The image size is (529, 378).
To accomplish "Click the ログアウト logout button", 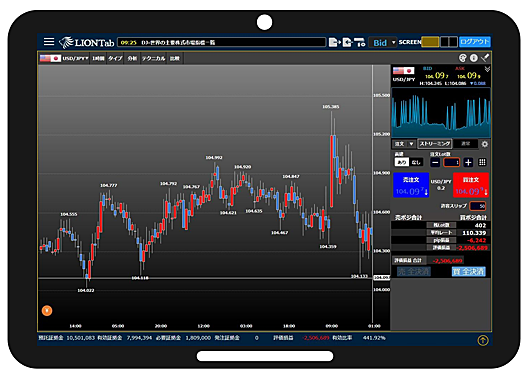I will pos(475,42).
